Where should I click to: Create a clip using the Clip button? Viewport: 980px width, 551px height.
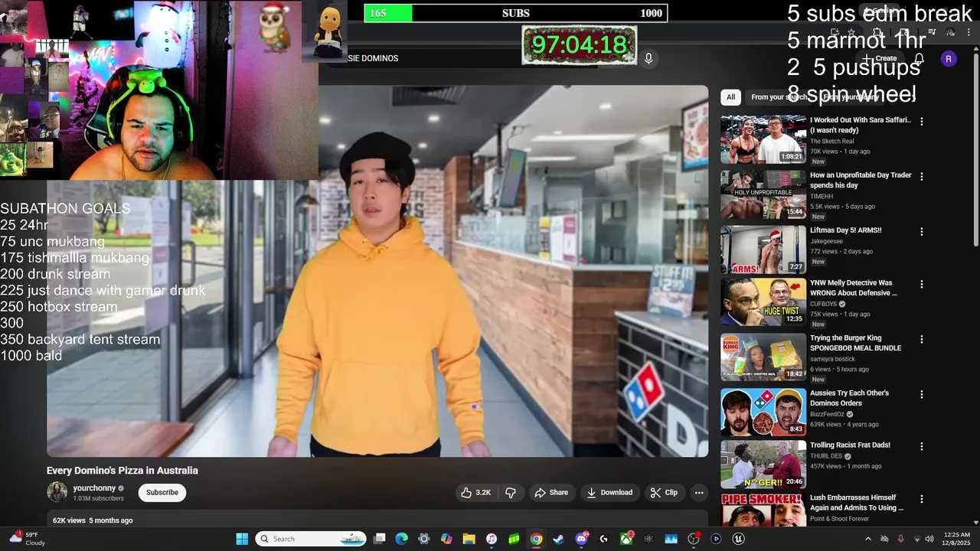pyautogui.click(x=664, y=492)
